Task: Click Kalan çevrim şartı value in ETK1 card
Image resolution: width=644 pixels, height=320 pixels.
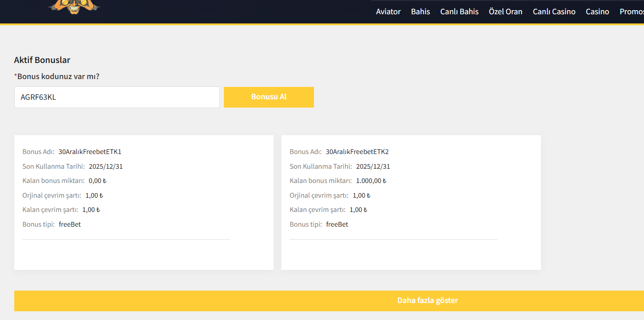Action: point(91,210)
